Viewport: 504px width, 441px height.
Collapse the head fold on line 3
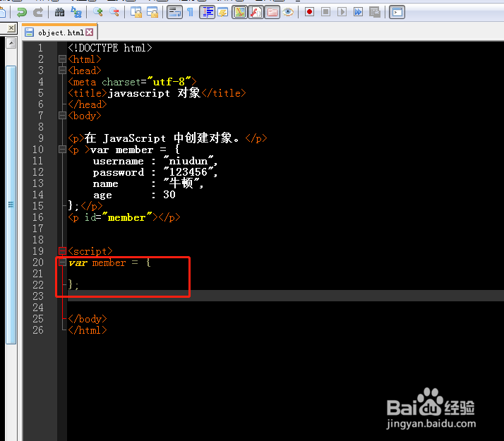[x=62, y=70]
